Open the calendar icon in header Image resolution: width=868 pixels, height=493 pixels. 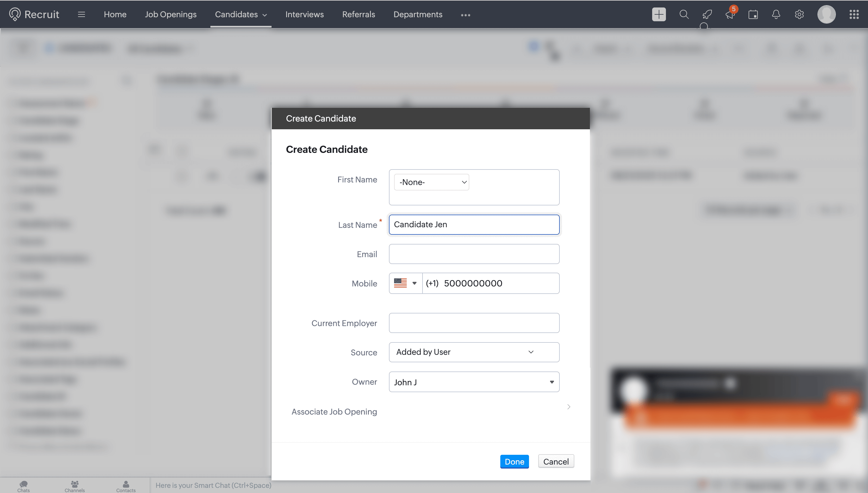coord(753,15)
